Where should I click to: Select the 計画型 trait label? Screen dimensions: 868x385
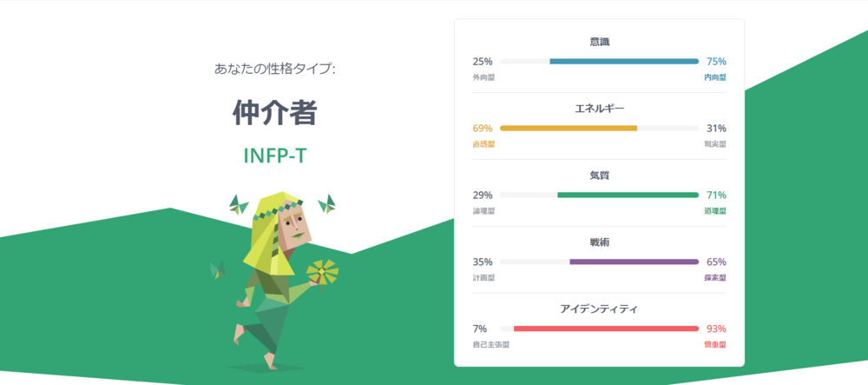tap(483, 278)
